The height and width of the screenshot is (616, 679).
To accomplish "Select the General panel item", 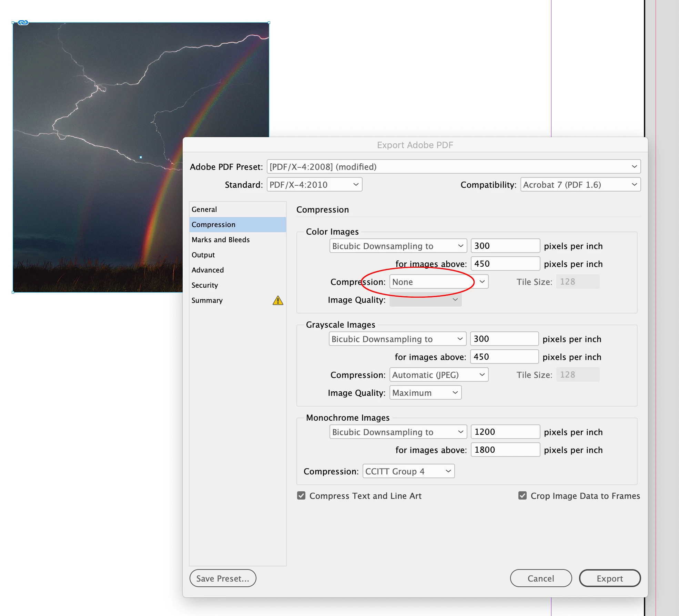I will (204, 209).
